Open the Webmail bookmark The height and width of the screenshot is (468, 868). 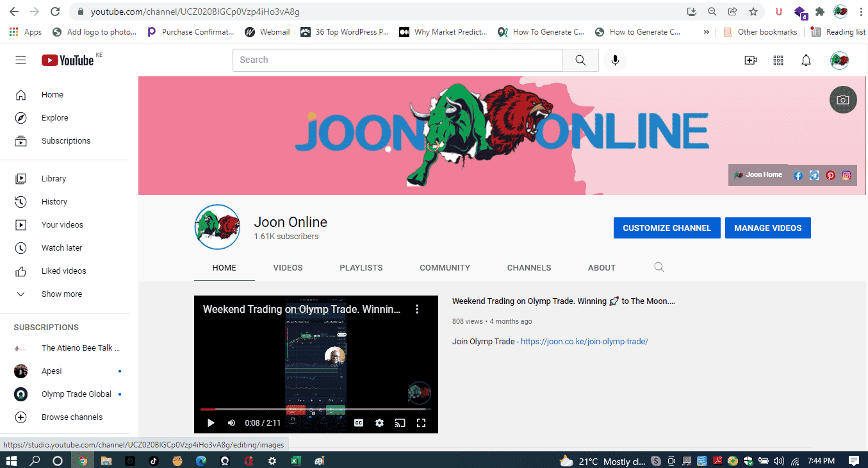(x=268, y=32)
